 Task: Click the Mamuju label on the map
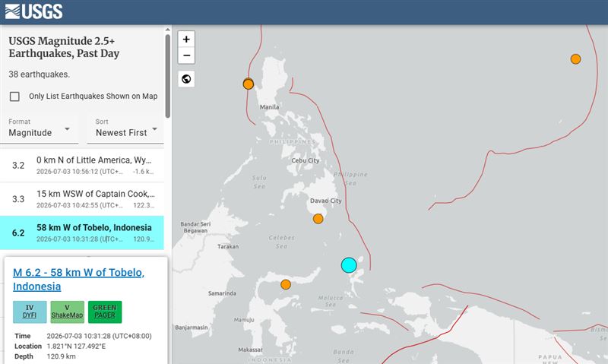click(x=244, y=320)
